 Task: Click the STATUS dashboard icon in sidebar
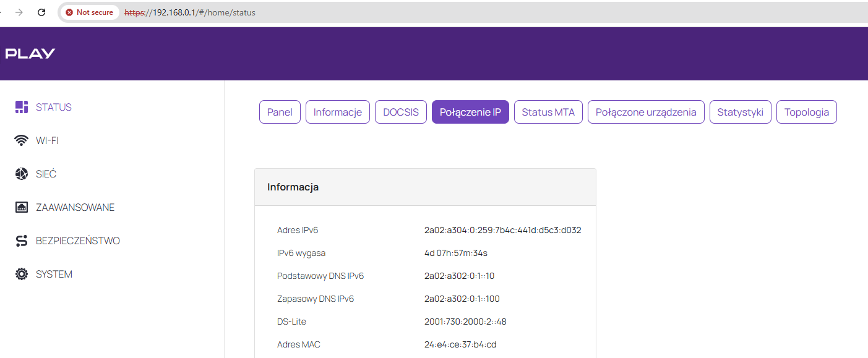click(22, 107)
